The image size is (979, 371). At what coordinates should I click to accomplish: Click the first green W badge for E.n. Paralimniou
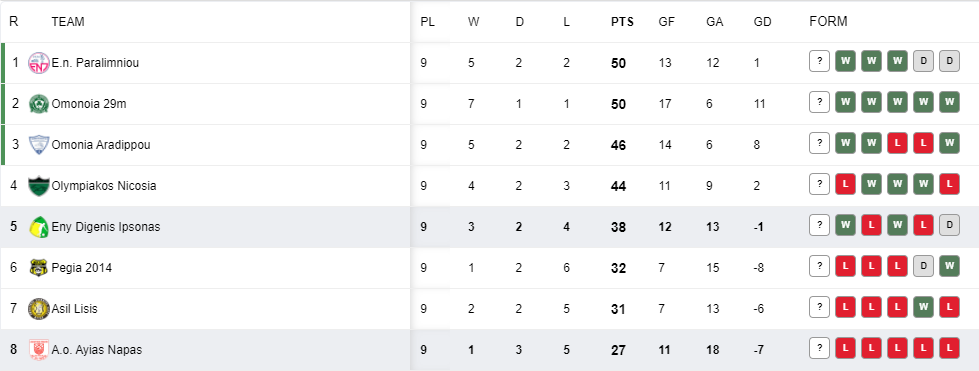pos(845,61)
